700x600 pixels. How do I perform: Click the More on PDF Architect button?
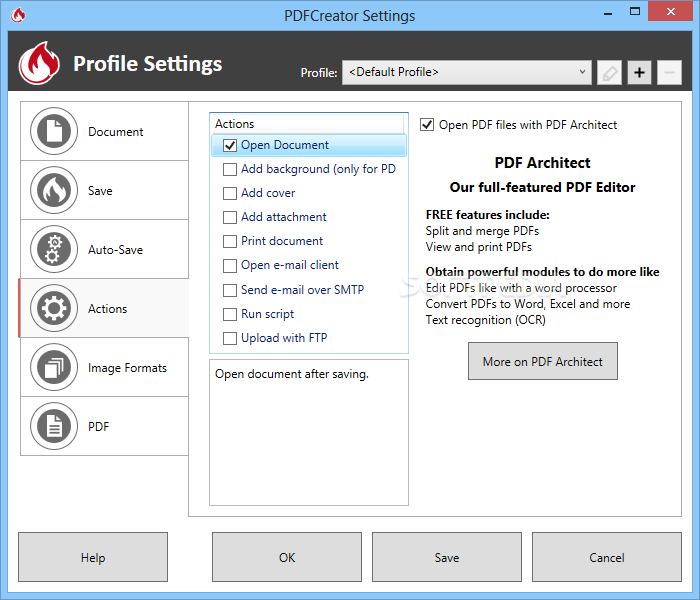543,361
